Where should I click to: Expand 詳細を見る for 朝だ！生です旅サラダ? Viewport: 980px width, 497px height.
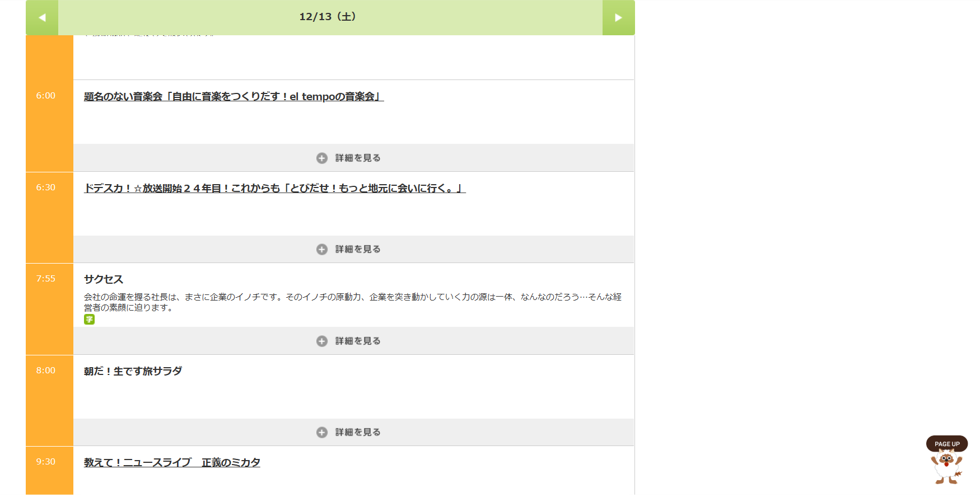click(x=358, y=433)
